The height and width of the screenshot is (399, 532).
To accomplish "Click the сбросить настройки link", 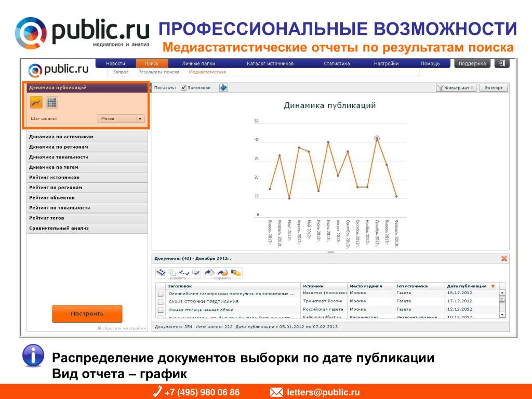I will (x=122, y=328).
